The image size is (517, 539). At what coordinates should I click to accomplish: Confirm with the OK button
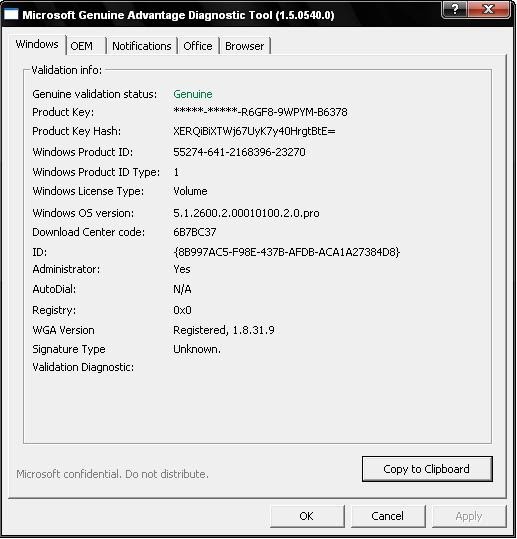click(x=307, y=516)
